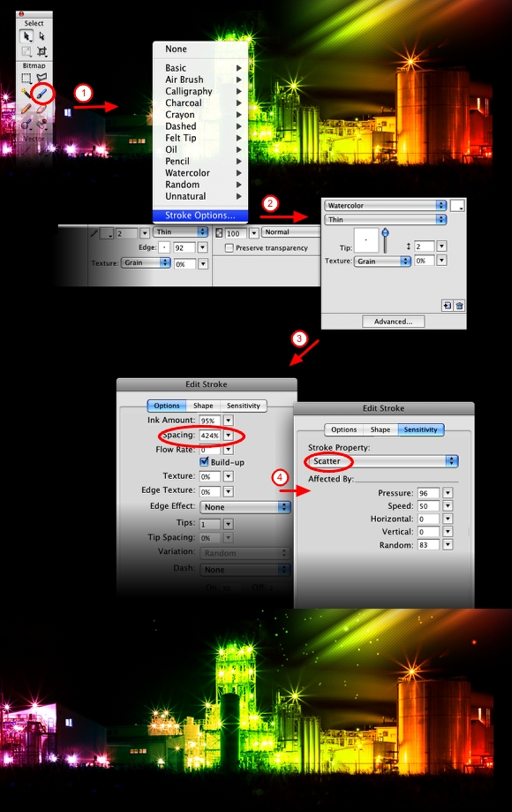Image resolution: width=512 pixels, height=812 pixels.
Task: Click the Random field showing 83
Action: point(428,545)
